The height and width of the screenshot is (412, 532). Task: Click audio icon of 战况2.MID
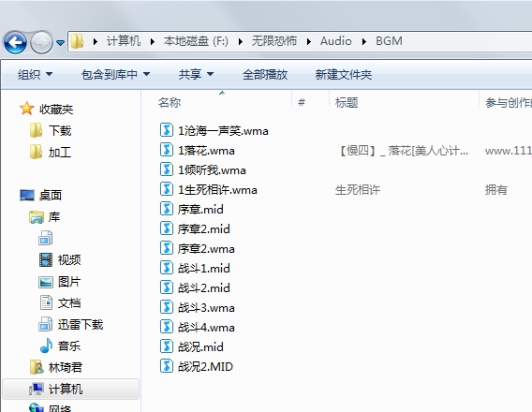[x=167, y=366]
